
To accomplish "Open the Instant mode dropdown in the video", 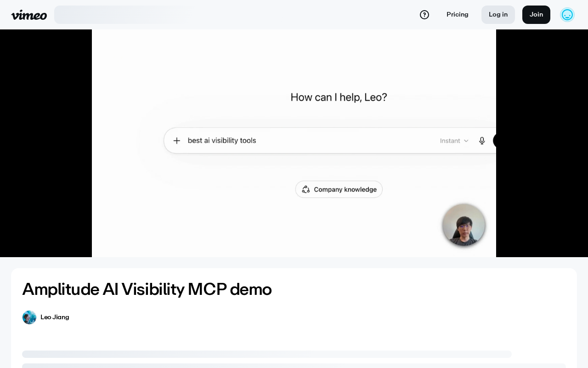I will pyautogui.click(x=454, y=141).
